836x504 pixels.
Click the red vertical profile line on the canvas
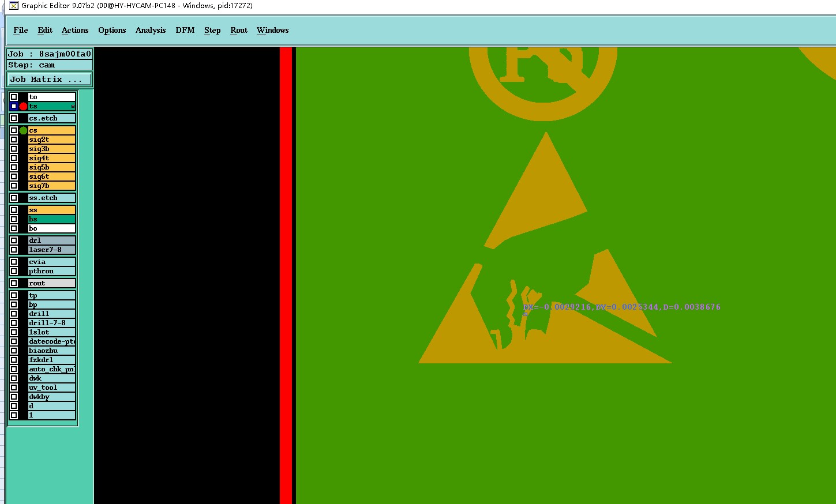click(286, 276)
